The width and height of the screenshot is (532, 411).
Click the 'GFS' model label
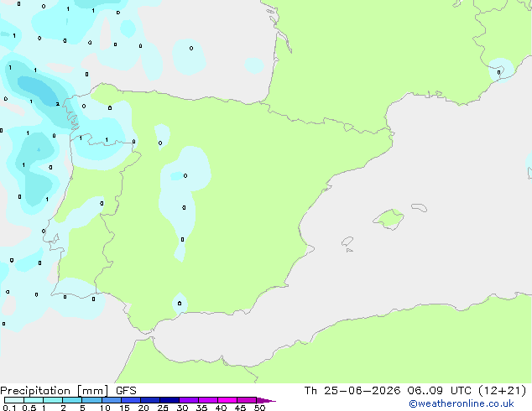126,391
